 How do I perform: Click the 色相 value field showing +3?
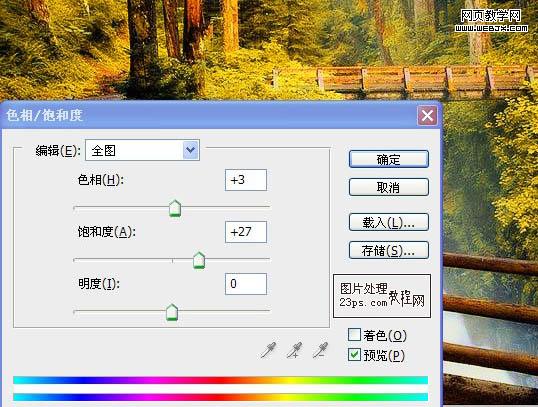(x=246, y=180)
